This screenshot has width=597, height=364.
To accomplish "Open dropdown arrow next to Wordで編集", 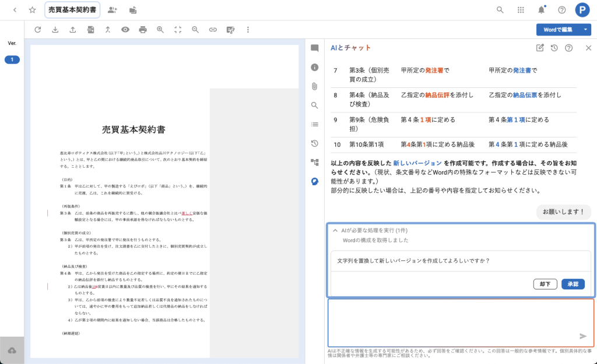I will pos(586,29).
